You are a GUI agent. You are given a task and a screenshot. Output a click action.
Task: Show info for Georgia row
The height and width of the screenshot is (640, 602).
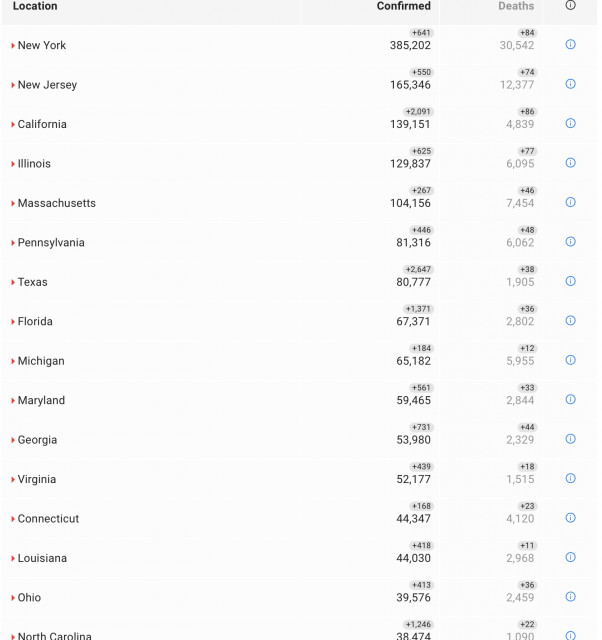point(570,439)
